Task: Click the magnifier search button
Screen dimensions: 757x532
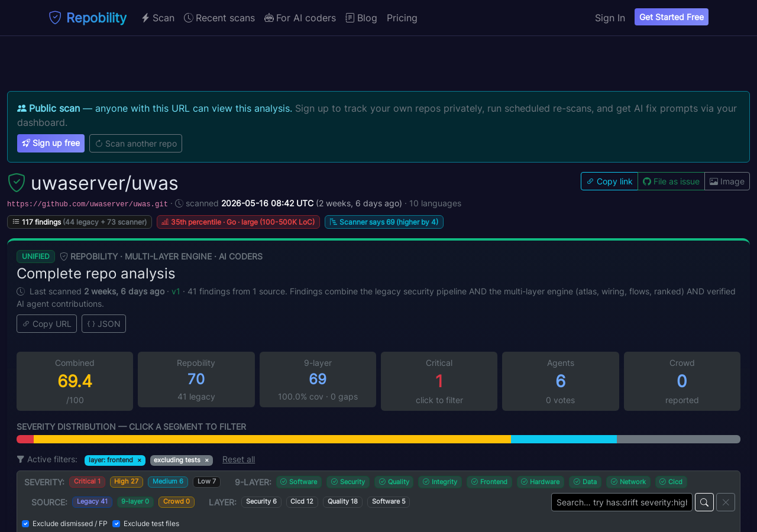Action: point(704,502)
